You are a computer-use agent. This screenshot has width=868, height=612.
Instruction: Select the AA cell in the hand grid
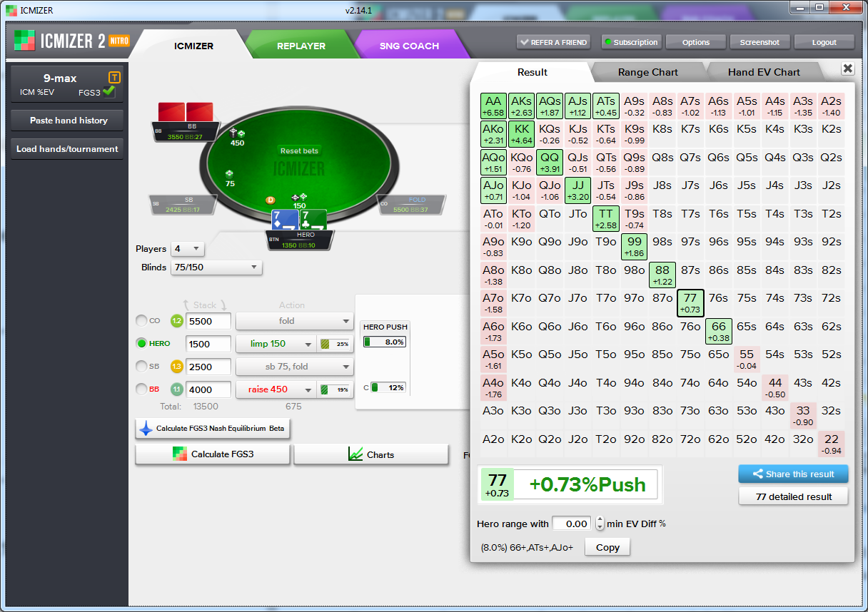pyautogui.click(x=493, y=106)
